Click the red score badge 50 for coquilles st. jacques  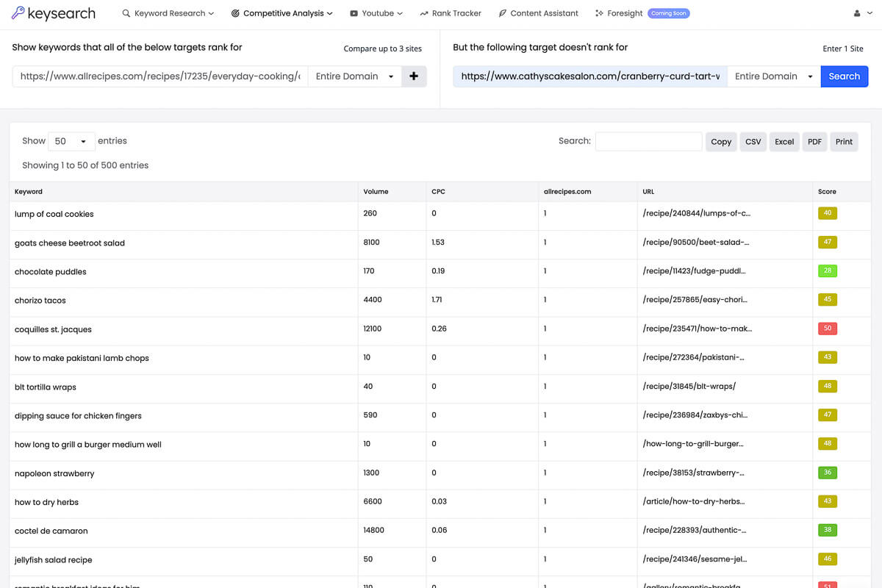click(x=828, y=329)
